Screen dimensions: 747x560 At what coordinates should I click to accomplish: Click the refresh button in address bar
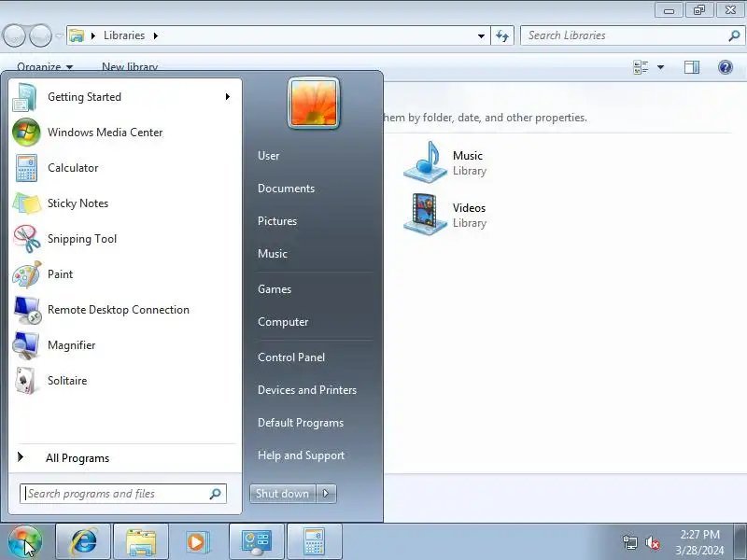[x=502, y=35]
